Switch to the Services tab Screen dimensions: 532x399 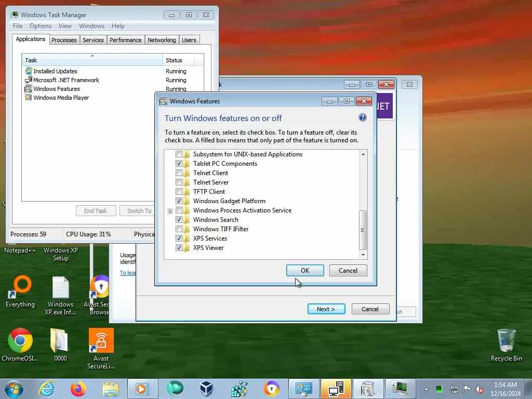click(x=93, y=40)
